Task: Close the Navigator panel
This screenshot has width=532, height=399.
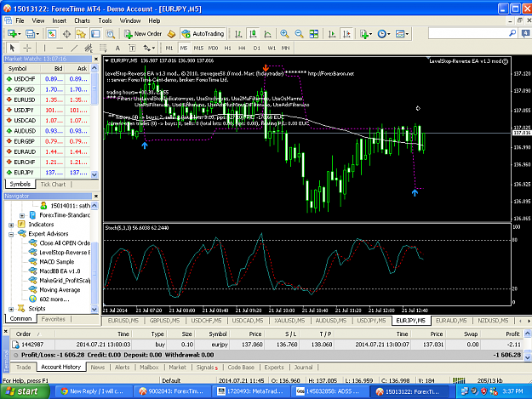Action: (x=96, y=196)
